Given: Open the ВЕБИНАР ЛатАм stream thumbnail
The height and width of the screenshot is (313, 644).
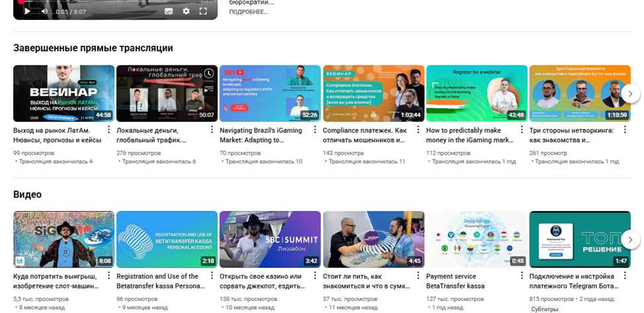Looking at the screenshot, I should tap(63, 93).
